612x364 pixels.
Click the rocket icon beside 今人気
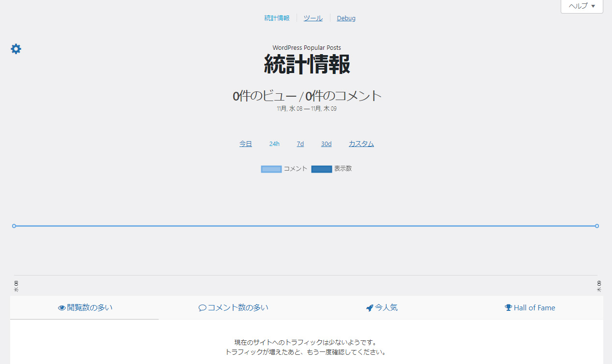coord(370,308)
